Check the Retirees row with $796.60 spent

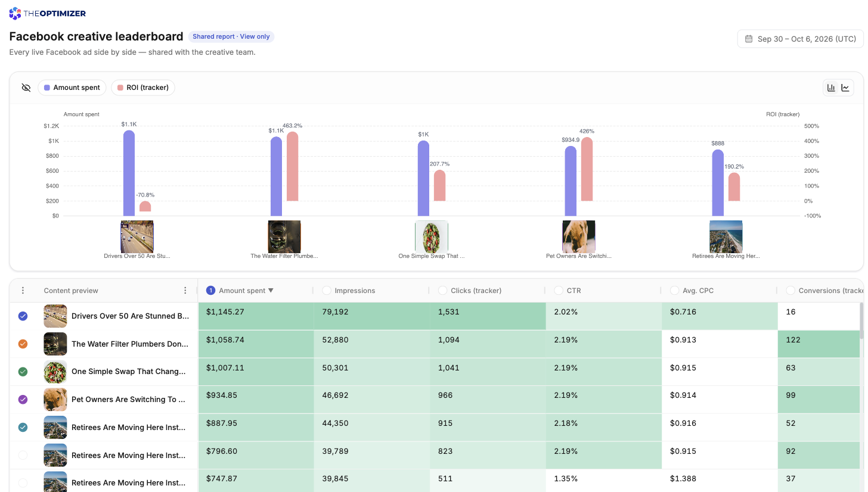tap(23, 455)
